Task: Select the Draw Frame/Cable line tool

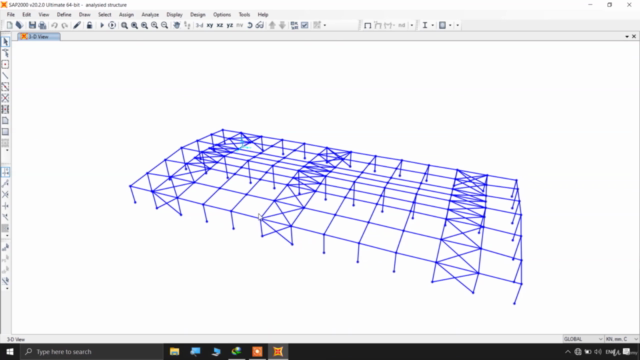Action: (x=5, y=76)
